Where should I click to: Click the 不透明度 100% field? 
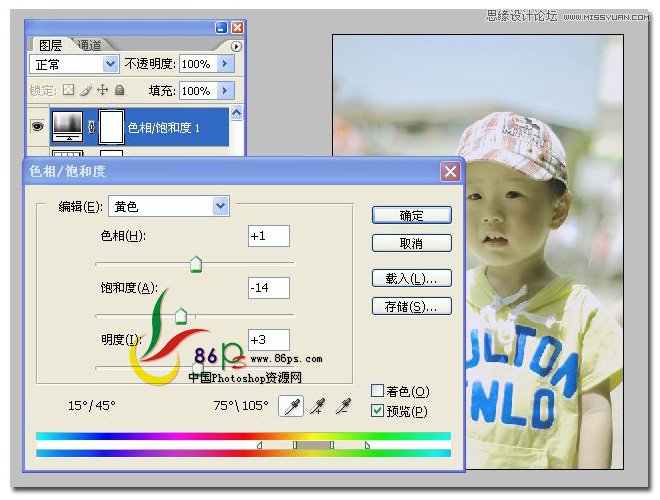coord(198,64)
